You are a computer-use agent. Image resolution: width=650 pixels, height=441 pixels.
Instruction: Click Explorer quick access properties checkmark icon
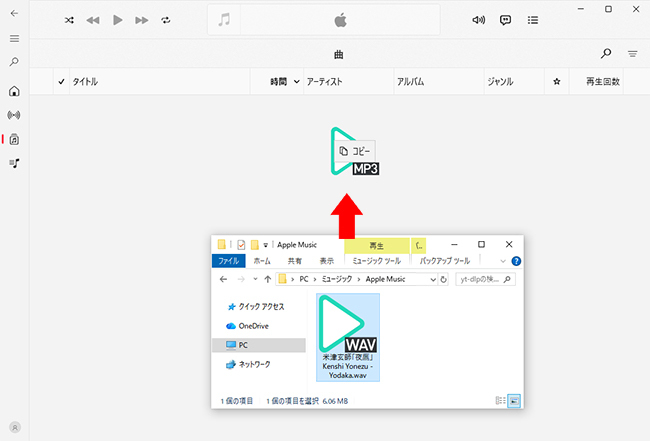(241, 245)
